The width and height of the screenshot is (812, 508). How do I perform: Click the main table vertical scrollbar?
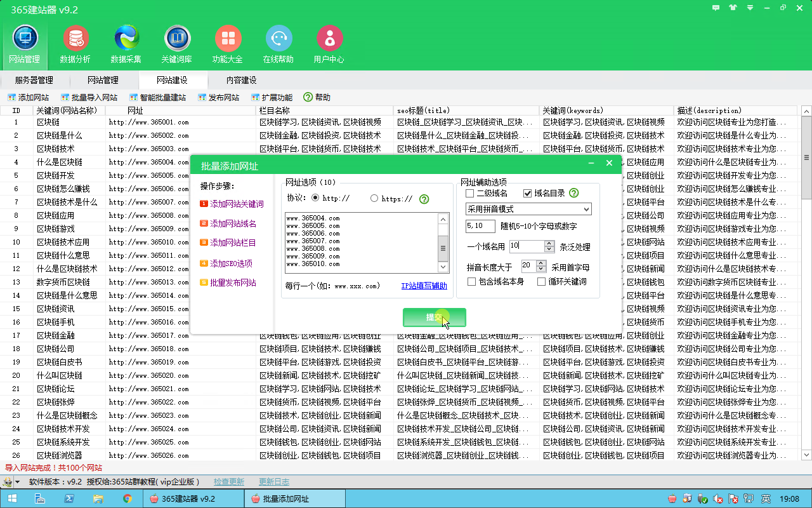pos(806,283)
